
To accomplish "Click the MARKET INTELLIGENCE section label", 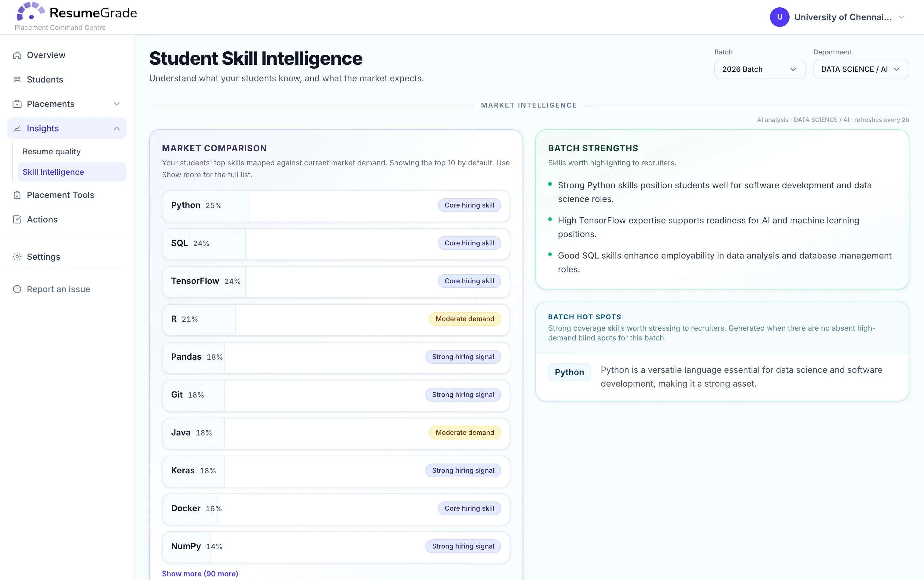I will 529,105.
